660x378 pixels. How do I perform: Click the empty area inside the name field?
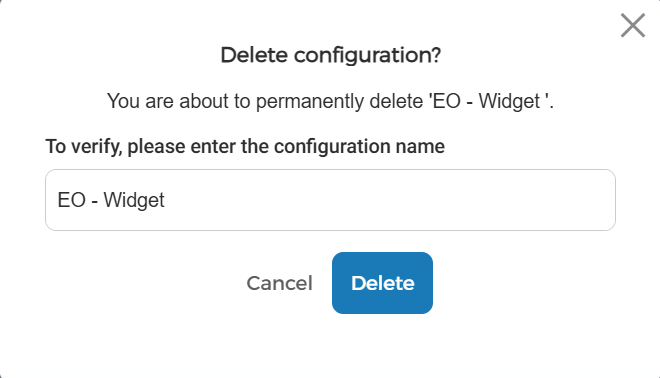click(389, 200)
